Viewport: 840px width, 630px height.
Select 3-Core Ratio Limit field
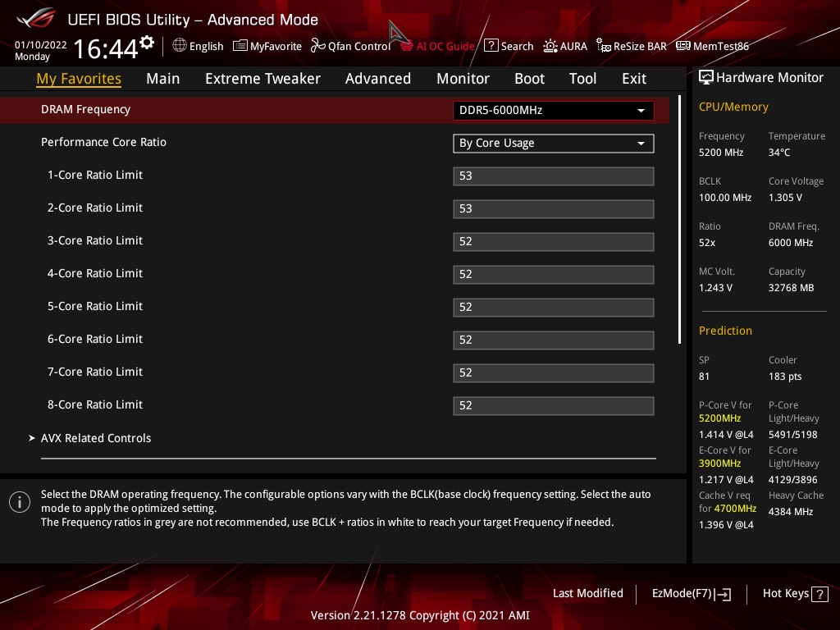pyautogui.click(x=554, y=242)
